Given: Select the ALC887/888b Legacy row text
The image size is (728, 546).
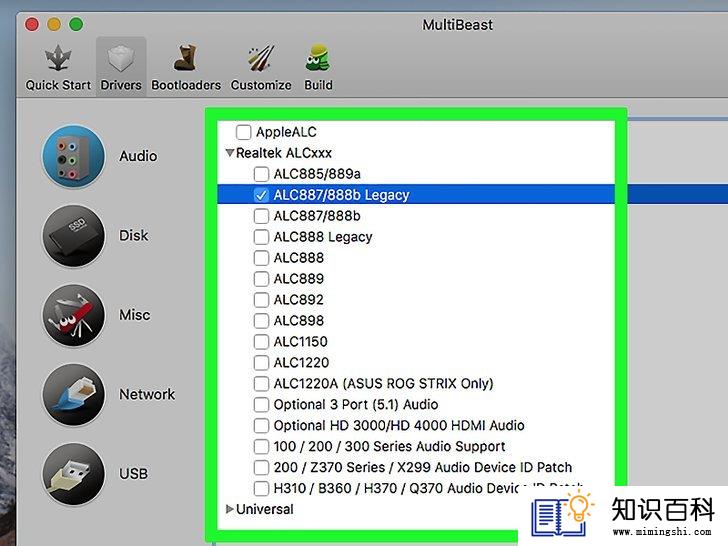Looking at the screenshot, I should tap(341, 195).
